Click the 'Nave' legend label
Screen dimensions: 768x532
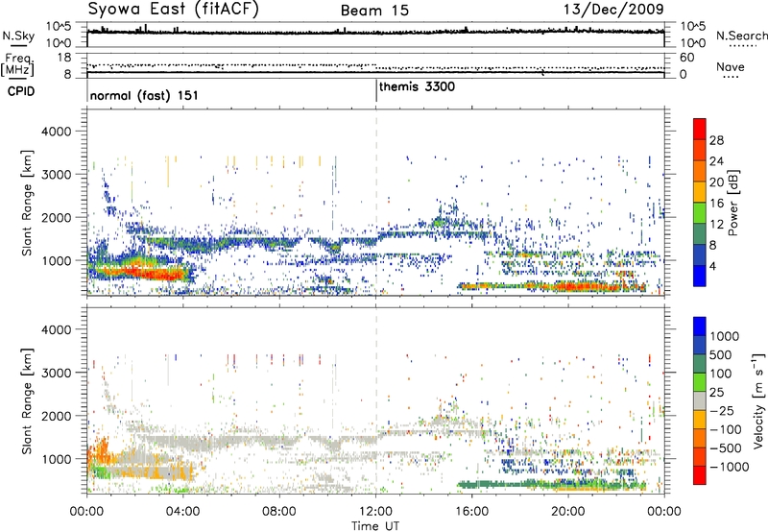pyautogui.click(x=731, y=67)
